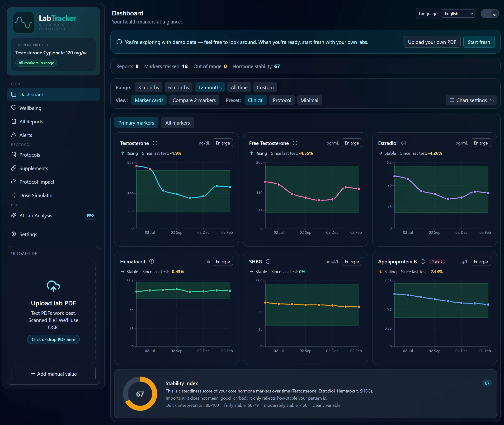Open the Language selector
This screenshot has height=425, width=504.
pos(458,14)
